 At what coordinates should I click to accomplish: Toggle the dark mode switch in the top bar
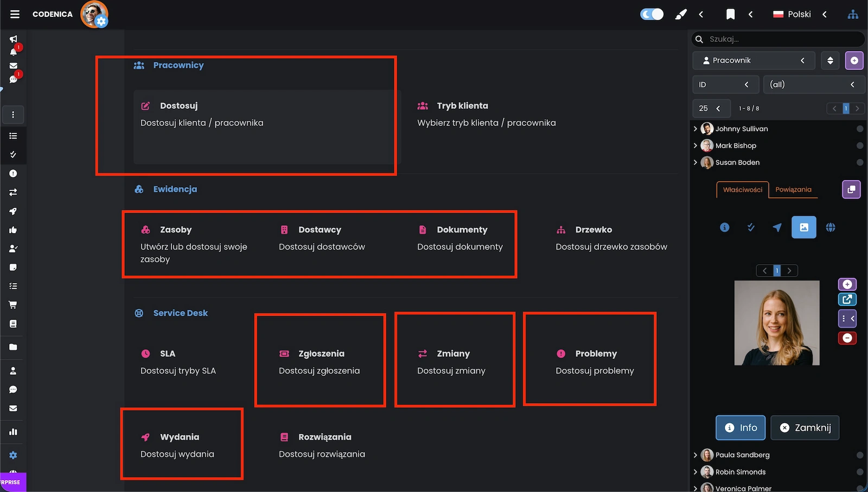pyautogui.click(x=652, y=14)
